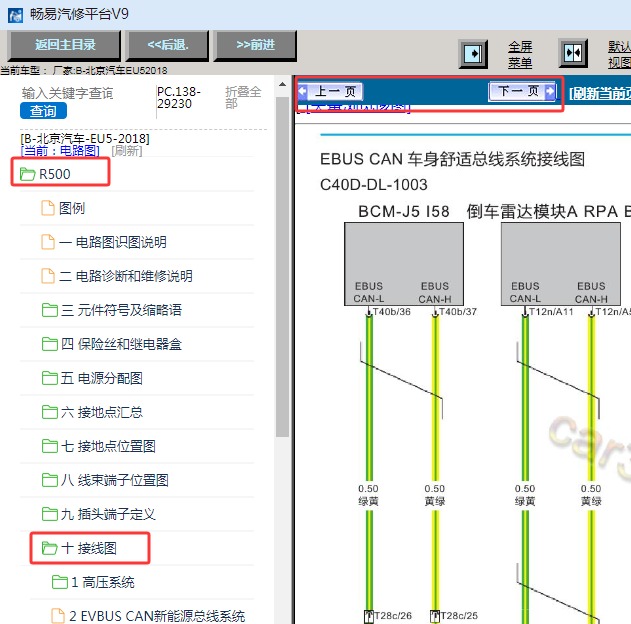The image size is (631, 624).
Task: Click the R500 open-folder icon
Action: [28, 174]
